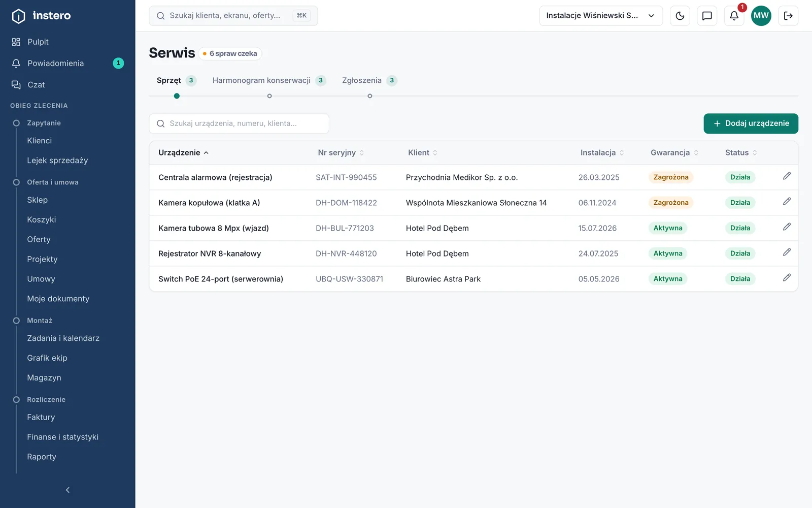
Task: Open Finanse i statystyki sidebar link
Action: (x=63, y=437)
